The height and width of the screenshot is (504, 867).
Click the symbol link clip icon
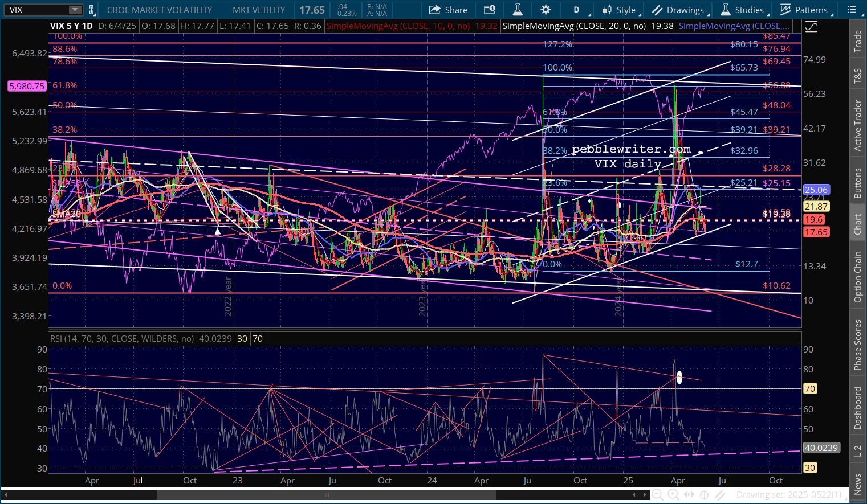pos(91,10)
